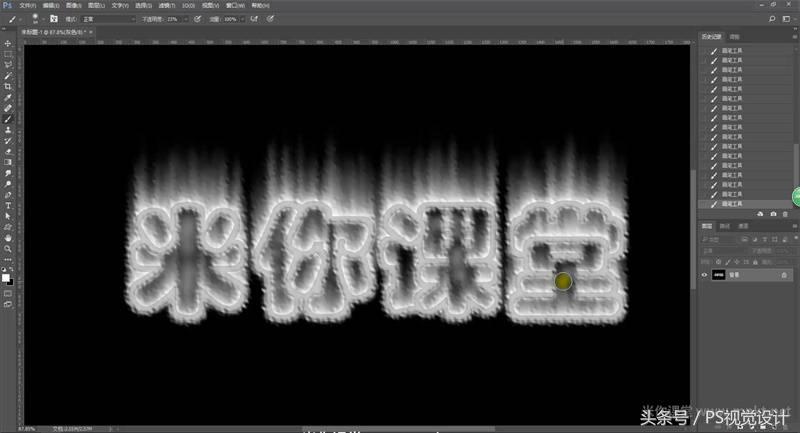The height and width of the screenshot is (433, 800).
Task: Open the workspace switcher icon
Action: click(786, 19)
